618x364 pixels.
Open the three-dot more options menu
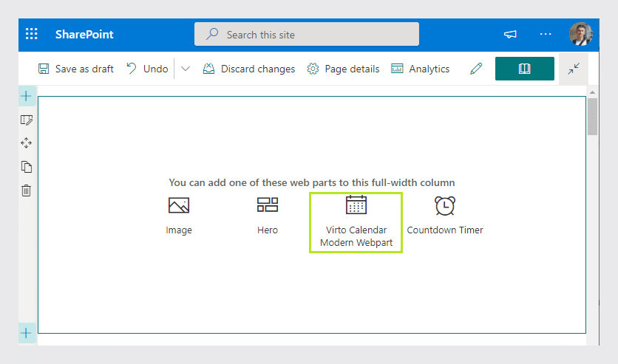pyautogui.click(x=546, y=34)
